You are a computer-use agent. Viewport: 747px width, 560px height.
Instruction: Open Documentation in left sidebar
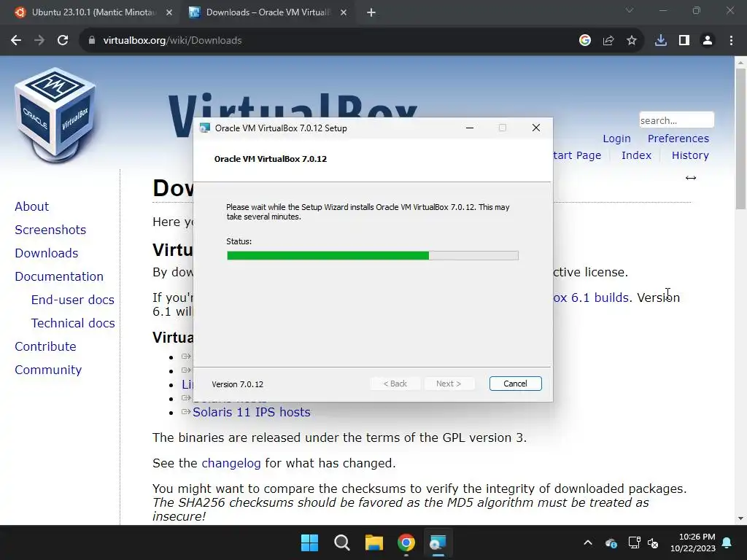(59, 276)
